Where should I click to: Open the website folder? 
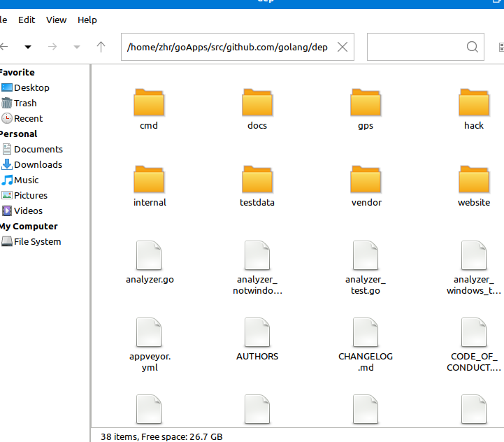pyautogui.click(x=474, y=179)
